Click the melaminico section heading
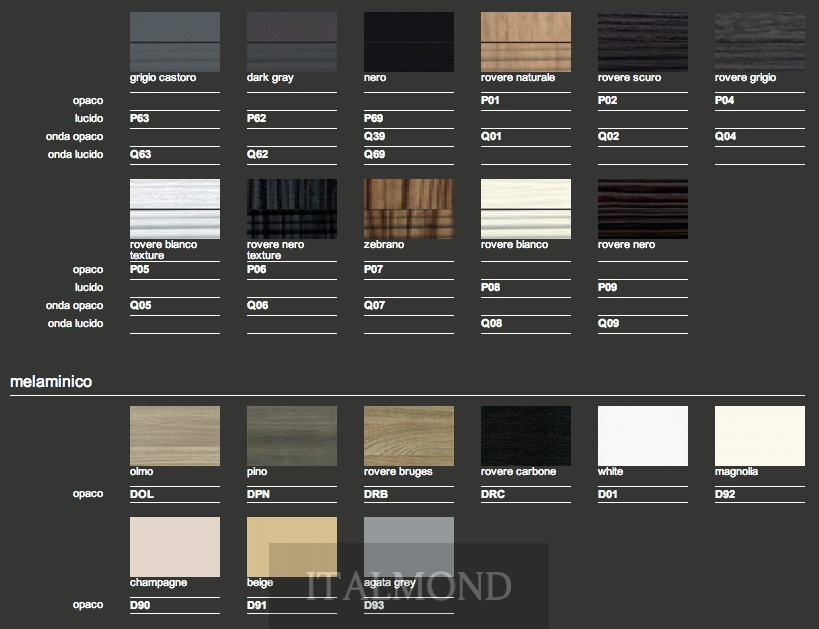 click(51, 381)
